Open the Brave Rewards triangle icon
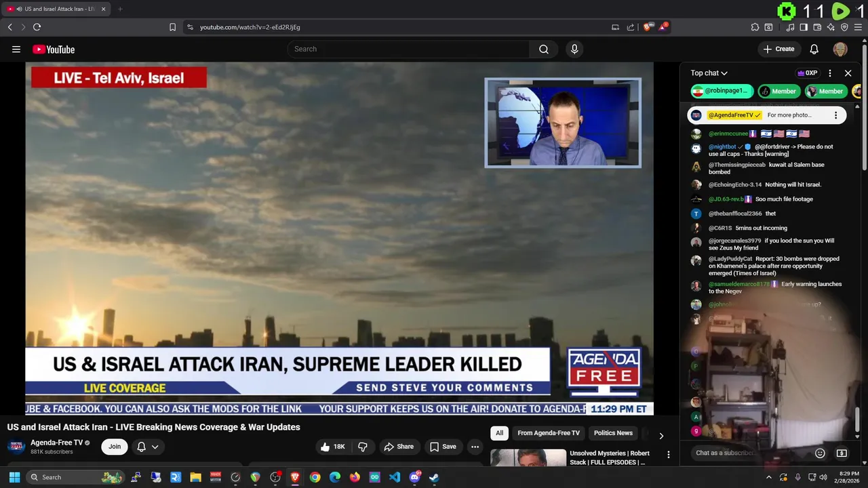Image resolution: width=868 pixels, height=488 pixels. [x=663, y=27]
